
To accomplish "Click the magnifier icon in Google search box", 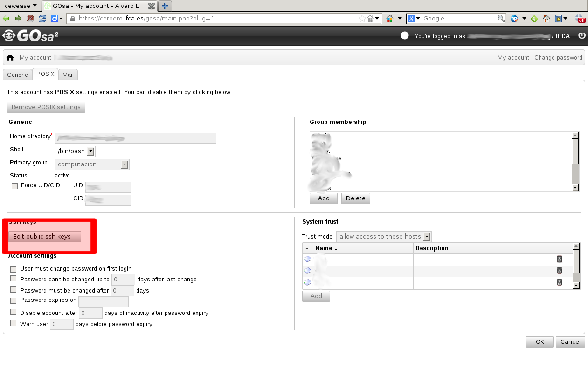I will pyautogui.click(x=501, y=19).
